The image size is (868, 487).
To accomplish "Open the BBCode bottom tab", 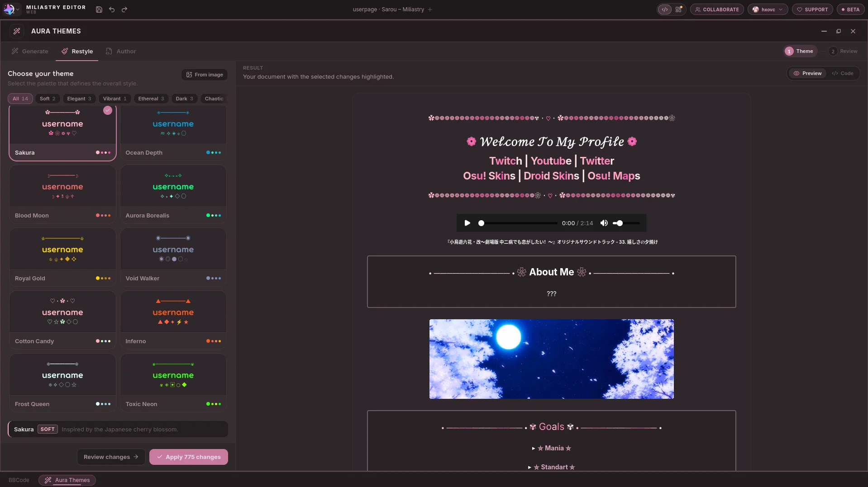I will (x=19, y=480).
